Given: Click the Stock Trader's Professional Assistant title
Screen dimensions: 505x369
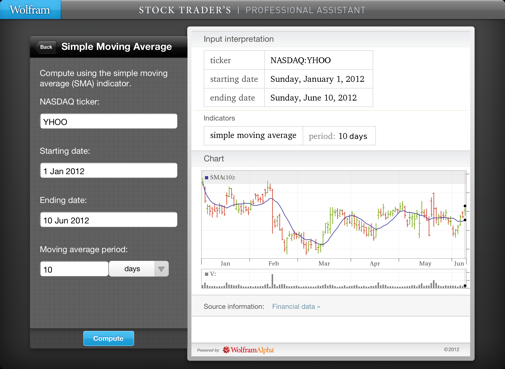Looking at the screenshot, I should click(x=252, y=10).
